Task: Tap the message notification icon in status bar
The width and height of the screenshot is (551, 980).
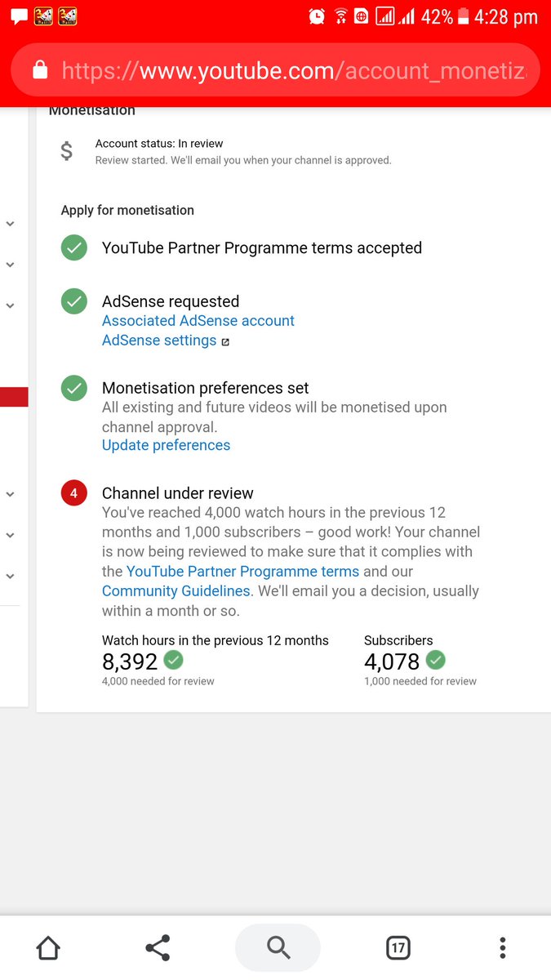Action: [19, 16]
